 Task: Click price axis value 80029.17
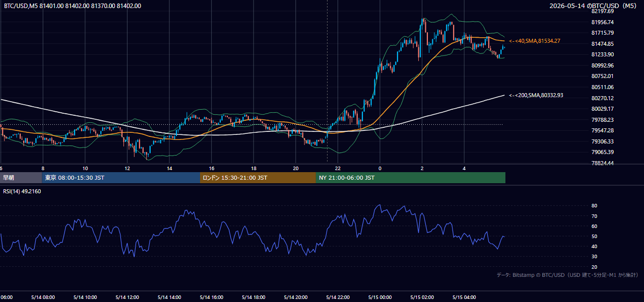602,109
